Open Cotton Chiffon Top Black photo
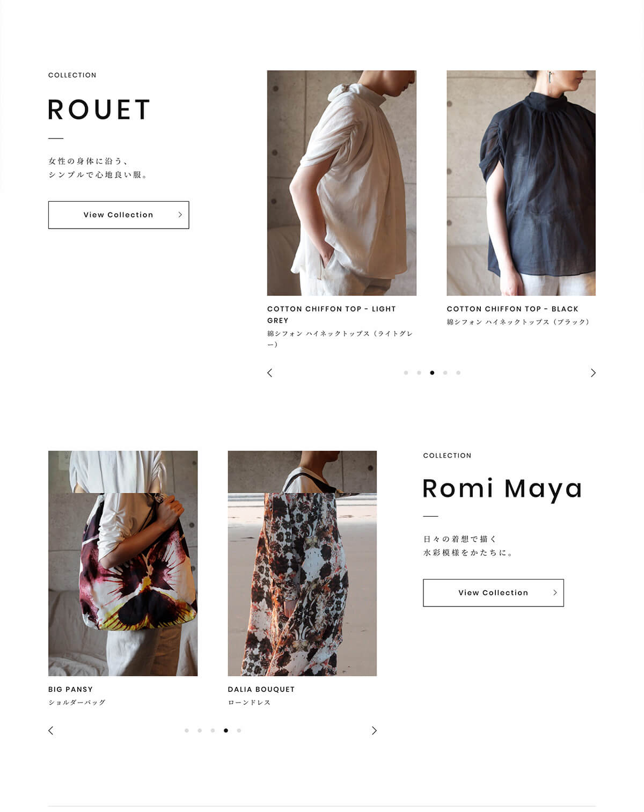Image resolution: width=644 pixels, height=812 pixels. [x=521, y=183]
